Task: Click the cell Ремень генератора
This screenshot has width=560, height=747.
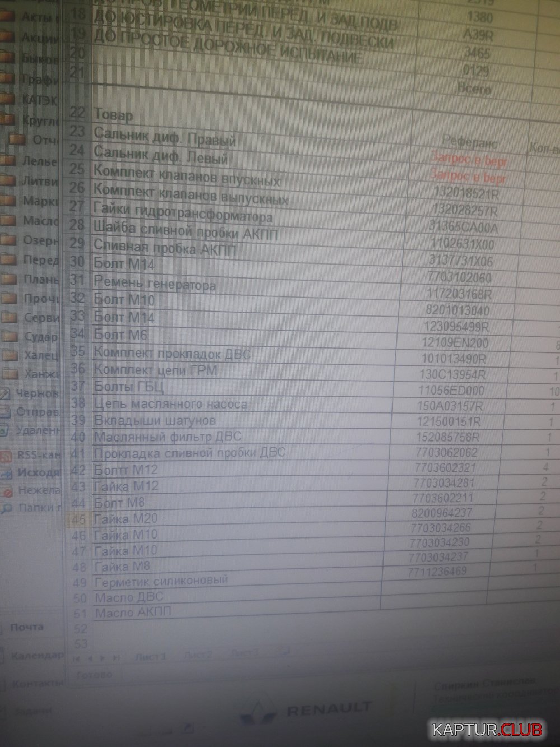Action: point(155,284)
